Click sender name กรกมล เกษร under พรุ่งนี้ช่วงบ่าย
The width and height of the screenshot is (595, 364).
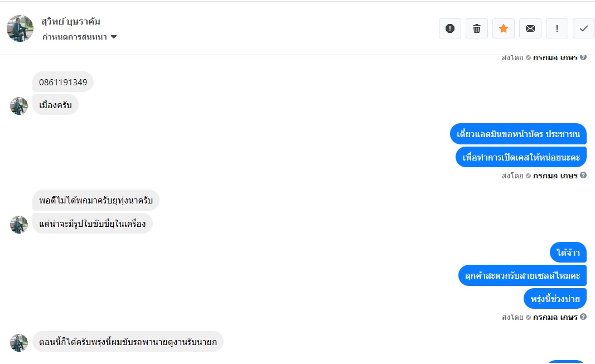coord(555,317)
